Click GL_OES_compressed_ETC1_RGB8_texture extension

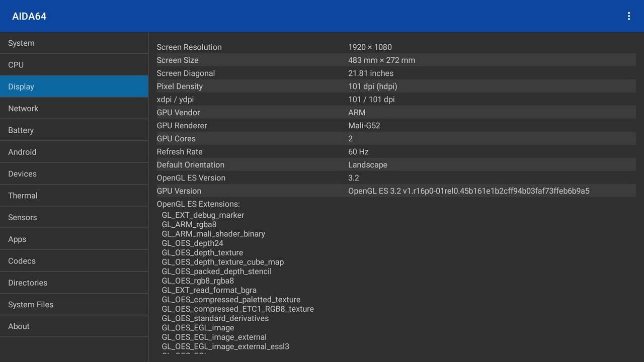(237, 309)
